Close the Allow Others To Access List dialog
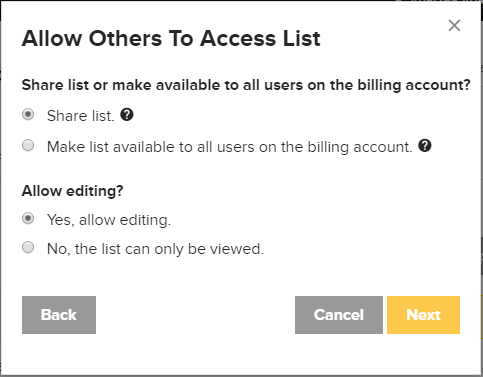The image size is (483, 377). (454, 25)
